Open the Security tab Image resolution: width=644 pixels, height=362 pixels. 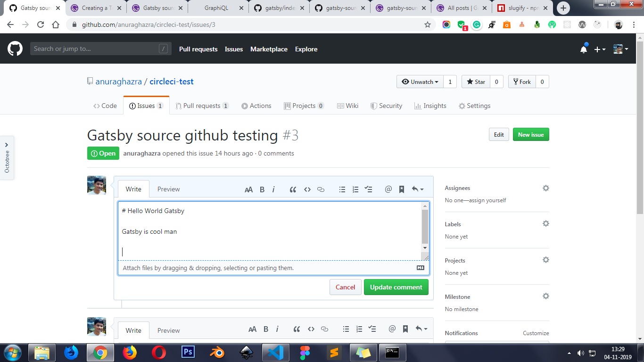[x=386, y=106]
